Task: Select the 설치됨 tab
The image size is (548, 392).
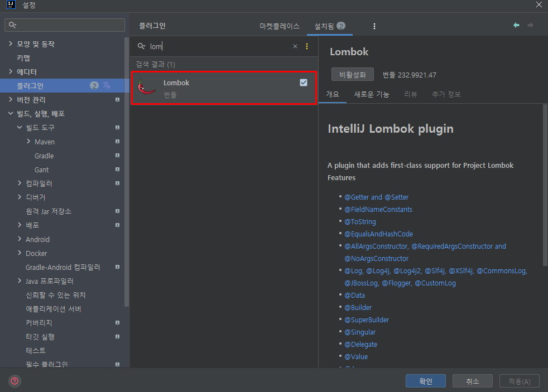Action: [330, 26]
